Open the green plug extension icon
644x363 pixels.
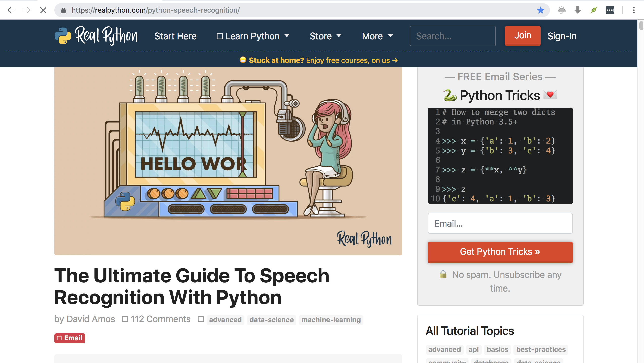594,10
